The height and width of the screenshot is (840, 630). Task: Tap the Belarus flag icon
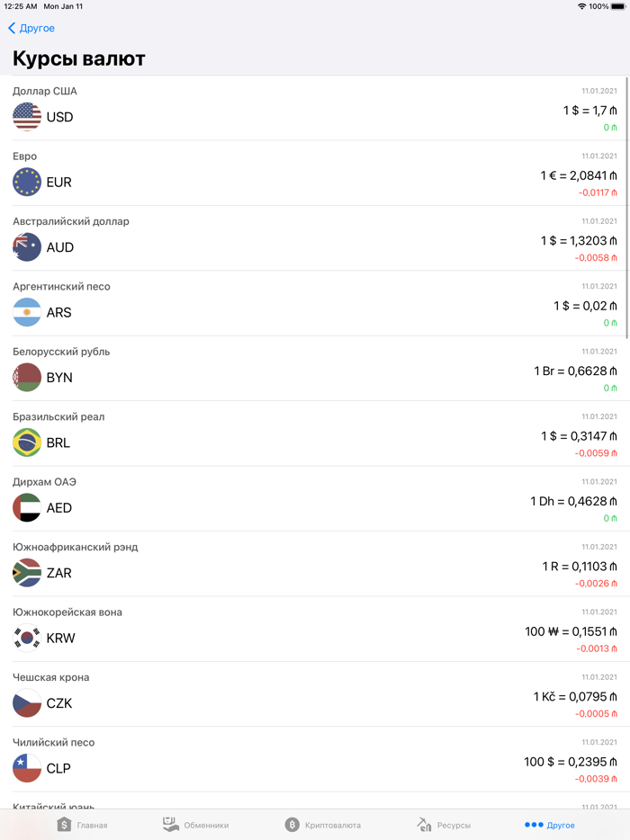pos(27,378)
